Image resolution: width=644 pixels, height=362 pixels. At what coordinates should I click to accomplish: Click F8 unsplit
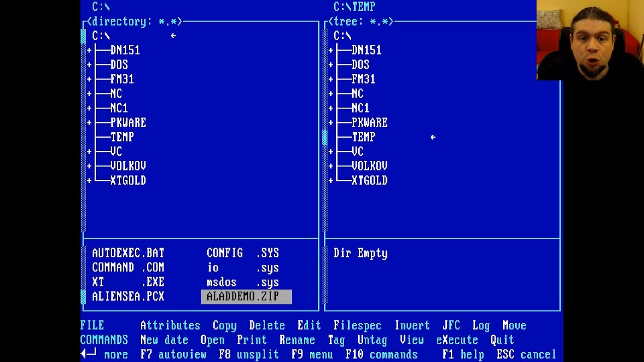click(249, 355)
